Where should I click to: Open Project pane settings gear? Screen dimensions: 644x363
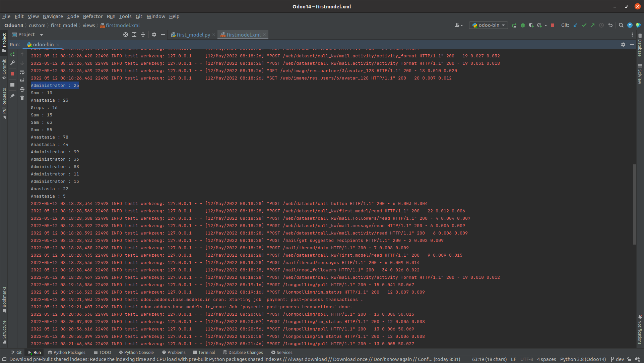click(x=154, y=35)
